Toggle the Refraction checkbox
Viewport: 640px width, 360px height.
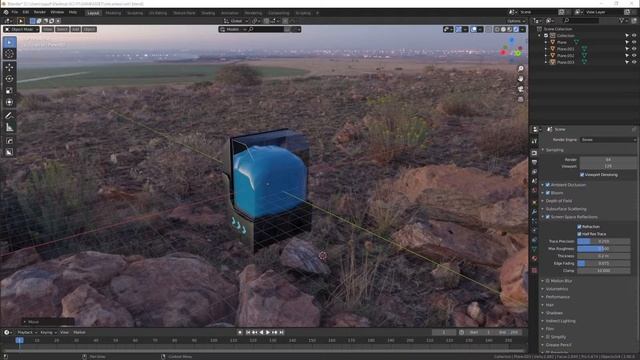pos(579,227)
